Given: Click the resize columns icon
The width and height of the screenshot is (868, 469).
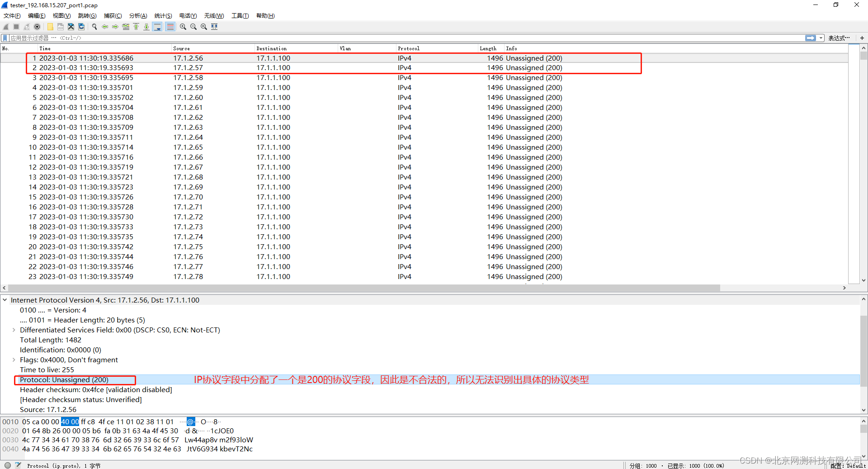Looking at the screenshot, I should click(x=214, y=27).
